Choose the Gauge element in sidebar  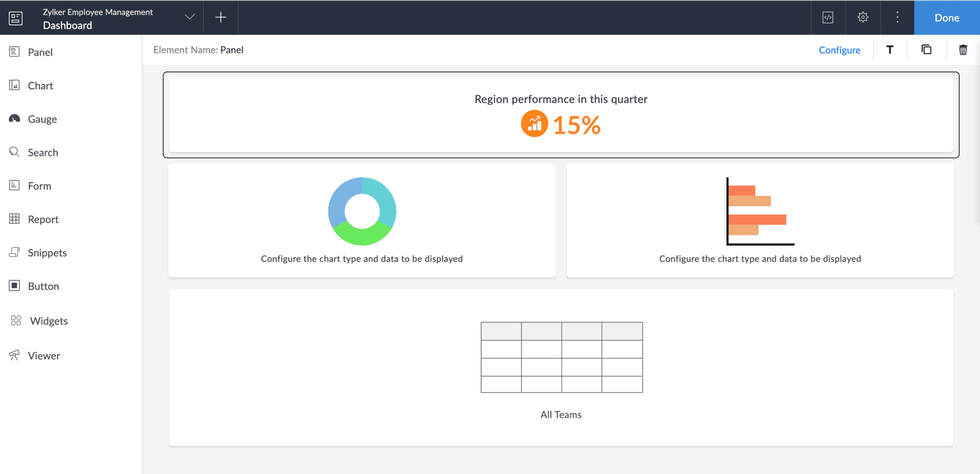click(x=33, y=119)
